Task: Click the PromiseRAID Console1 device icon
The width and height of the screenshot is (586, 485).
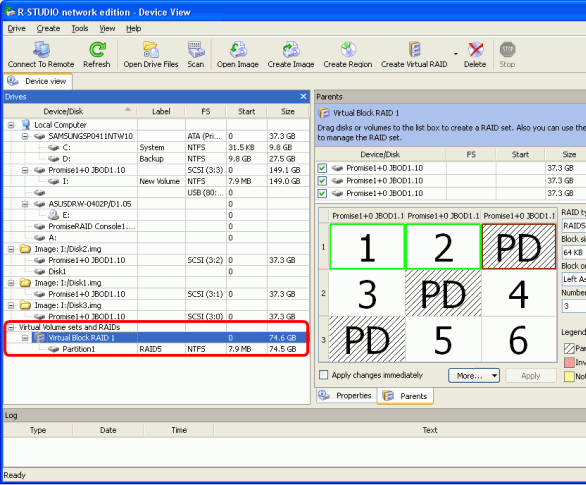Action: tap(40, 226)
